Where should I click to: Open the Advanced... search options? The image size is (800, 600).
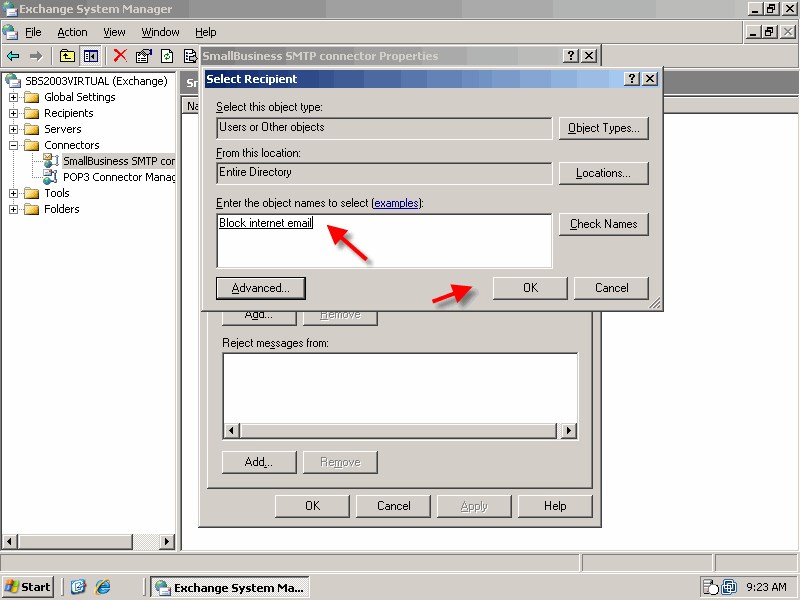tap(261, 288)
